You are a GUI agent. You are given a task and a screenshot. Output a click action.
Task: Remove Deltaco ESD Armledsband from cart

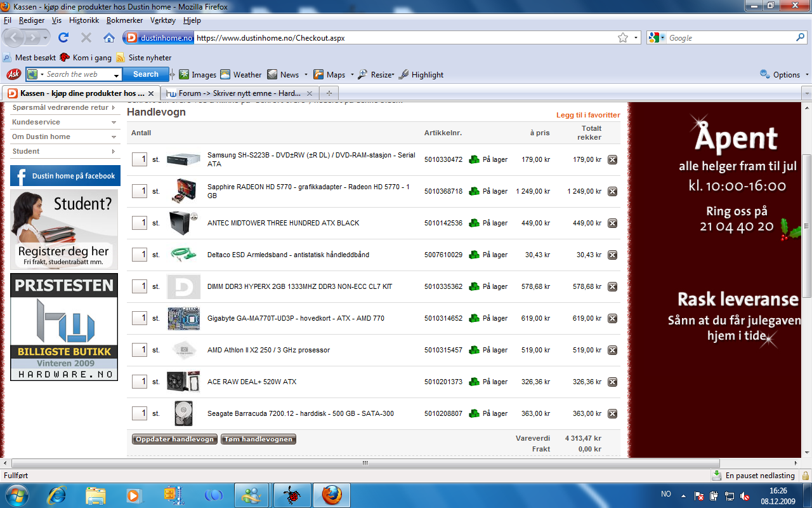[x=612, y=255]
